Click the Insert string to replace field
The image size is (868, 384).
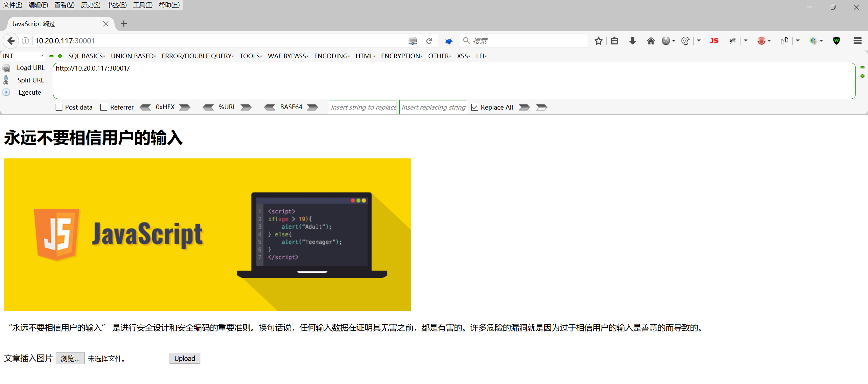(362, 107)
